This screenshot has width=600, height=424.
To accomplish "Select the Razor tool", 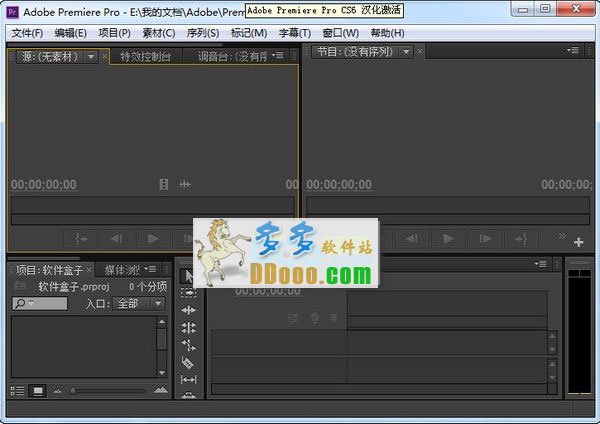I will (188, 362).
